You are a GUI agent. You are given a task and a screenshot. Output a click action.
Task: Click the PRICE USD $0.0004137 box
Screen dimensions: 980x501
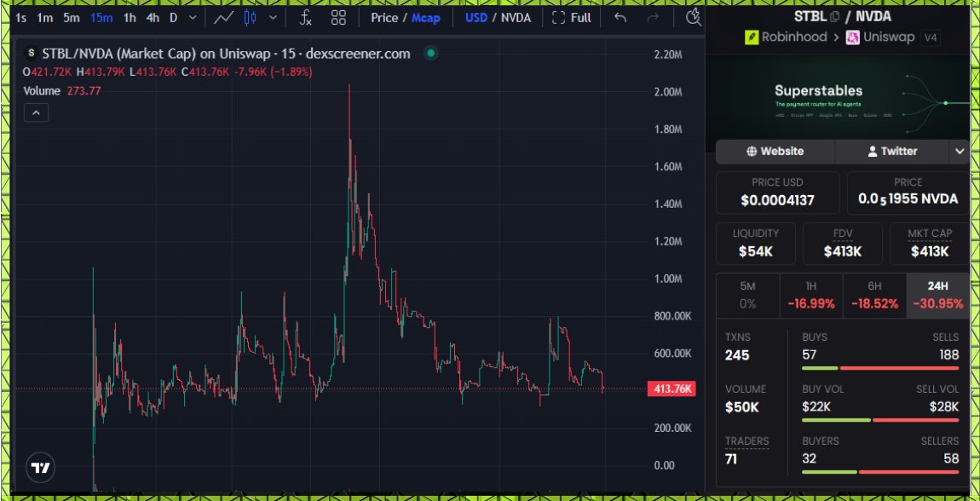coord(777,193)
